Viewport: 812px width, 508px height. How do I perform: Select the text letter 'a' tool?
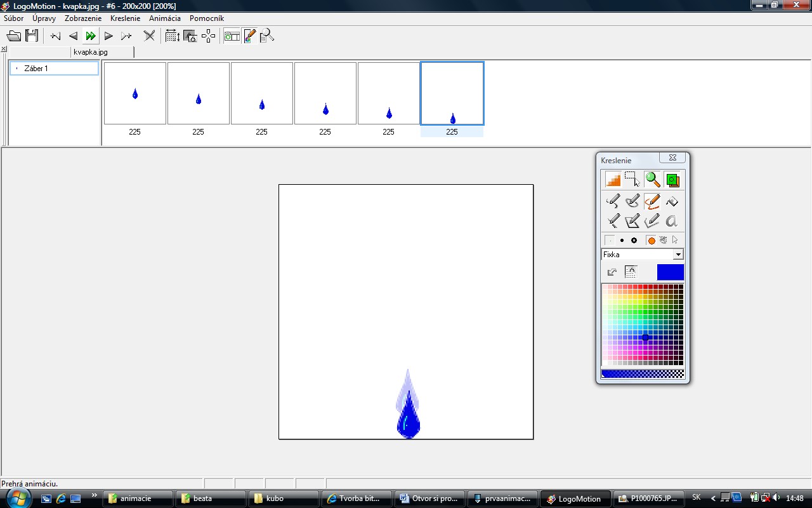pos(672,221)
